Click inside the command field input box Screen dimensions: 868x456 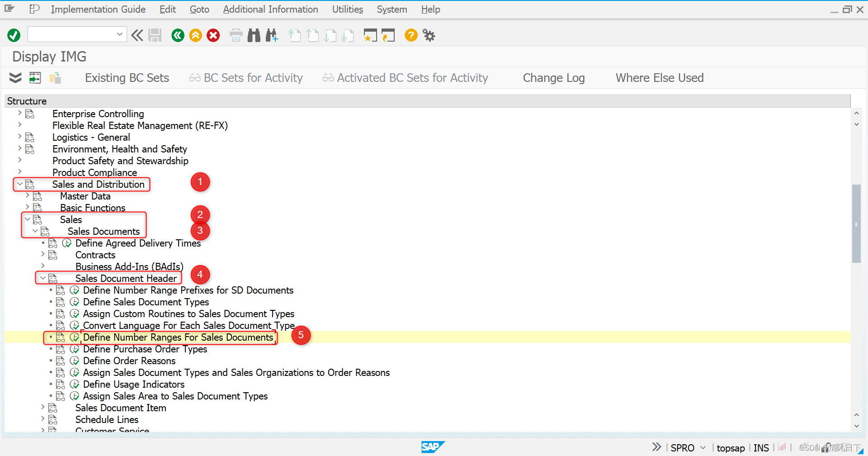click(70, 34)
